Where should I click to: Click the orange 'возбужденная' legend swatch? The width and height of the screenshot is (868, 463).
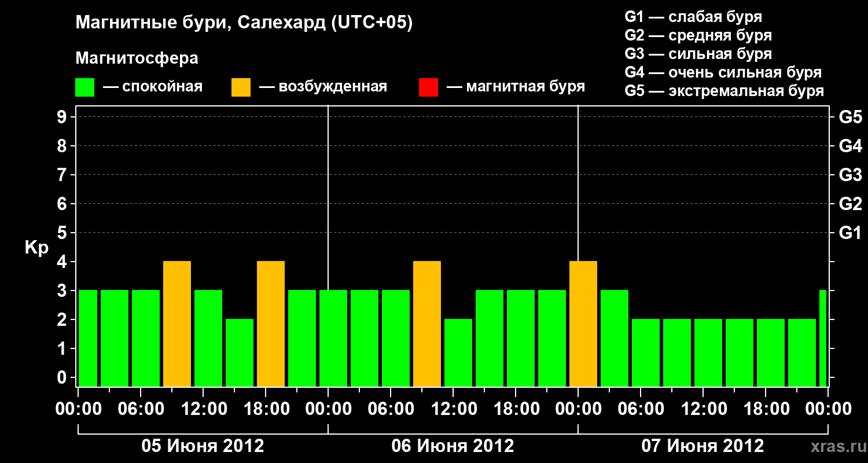(x=241, y=87)
